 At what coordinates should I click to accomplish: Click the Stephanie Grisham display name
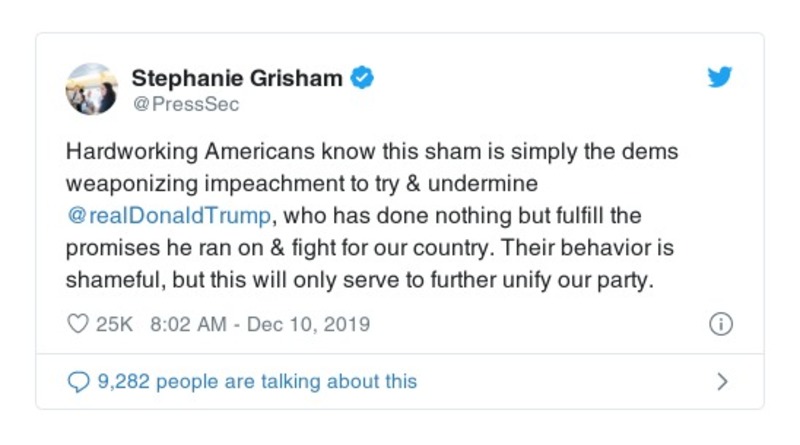pos(238,78)
